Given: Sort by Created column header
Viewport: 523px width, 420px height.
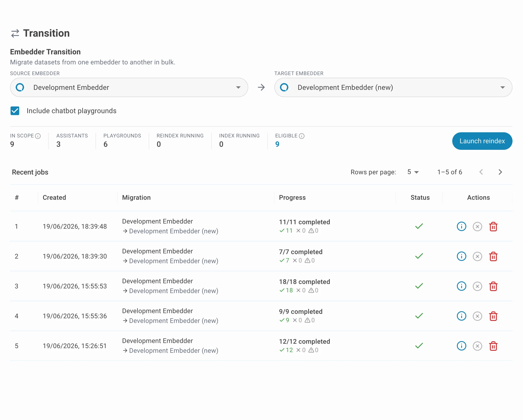Looking at the screenshot, I should coord(54,198).
